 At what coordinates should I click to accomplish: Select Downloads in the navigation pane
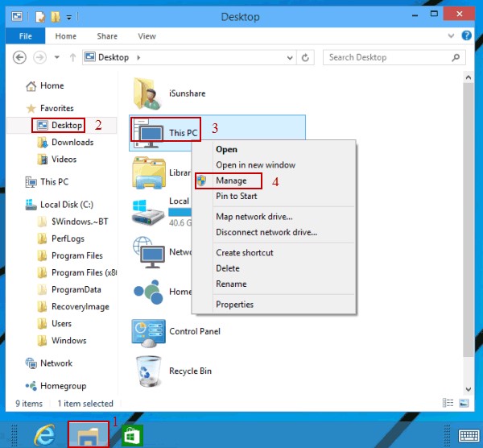[72, 143]
